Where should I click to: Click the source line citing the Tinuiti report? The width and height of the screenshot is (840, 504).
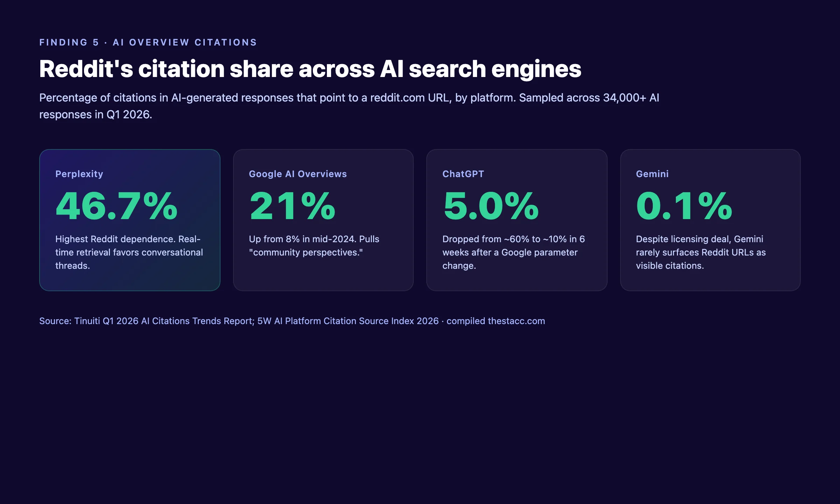[292, 321]
